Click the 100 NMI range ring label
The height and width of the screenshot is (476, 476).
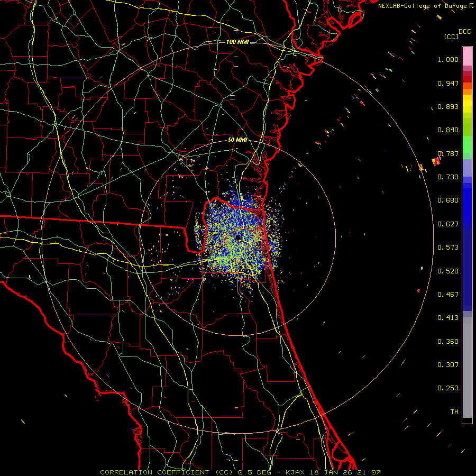coord(237,42)
